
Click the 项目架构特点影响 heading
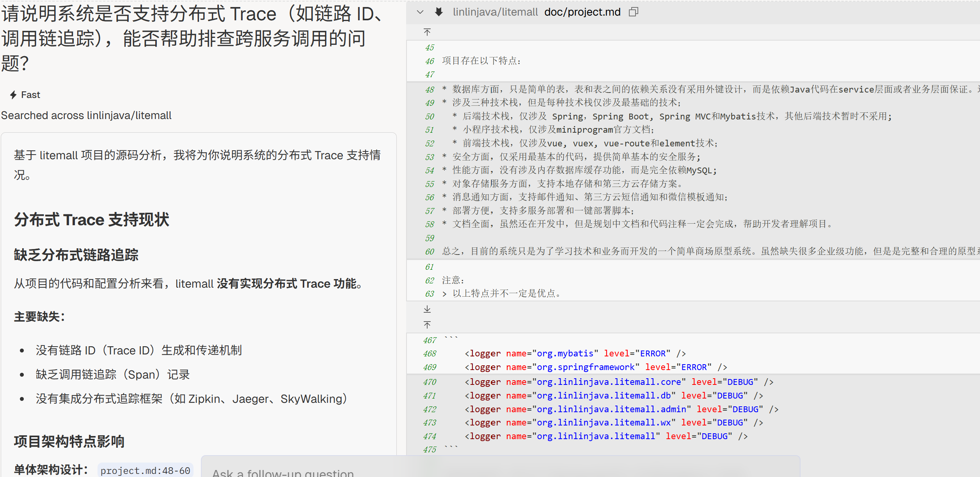click(69, 441)
